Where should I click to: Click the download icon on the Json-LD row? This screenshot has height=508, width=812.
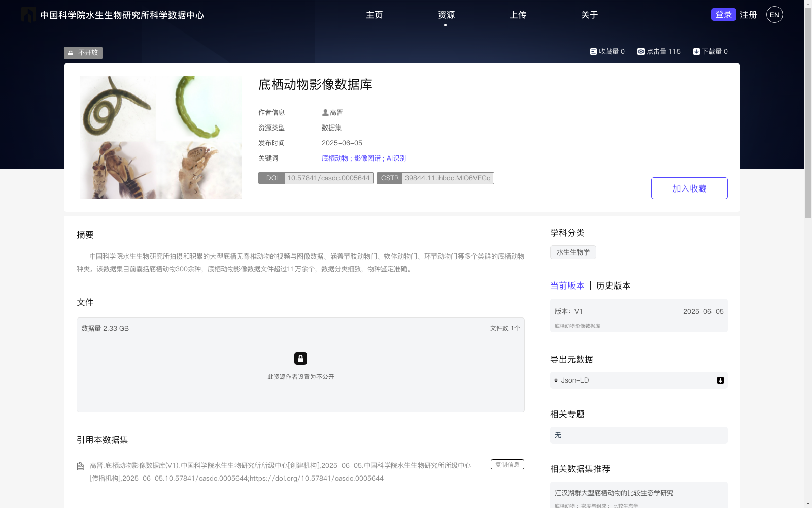pos(720,380)
